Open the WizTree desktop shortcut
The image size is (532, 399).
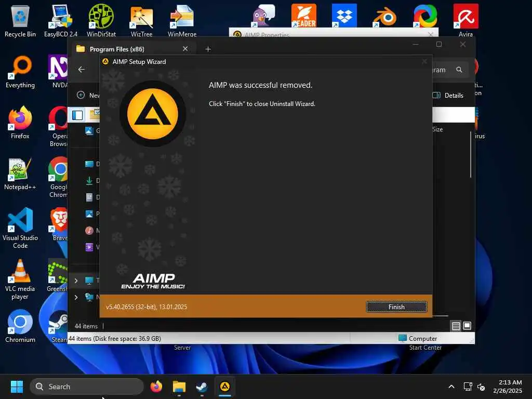141,20
